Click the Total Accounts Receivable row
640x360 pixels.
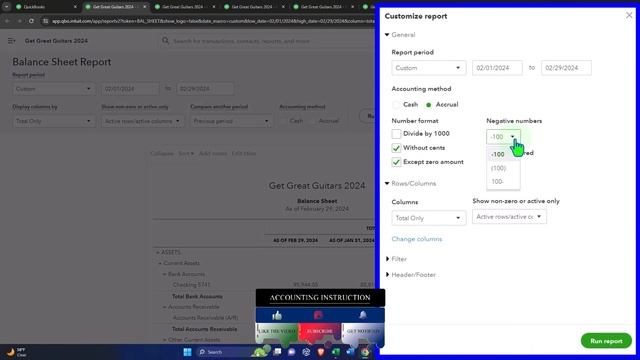tap(205, 329)
